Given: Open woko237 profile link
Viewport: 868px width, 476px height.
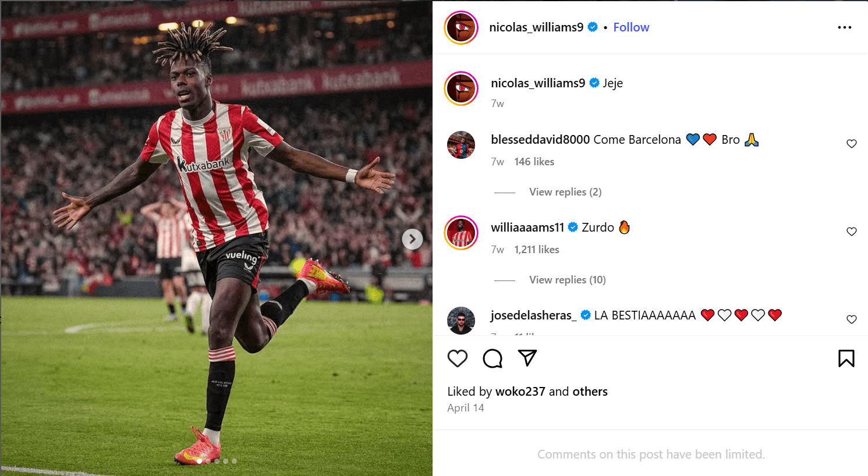Looking at the screenshot, I should click(x=520, y=392).
